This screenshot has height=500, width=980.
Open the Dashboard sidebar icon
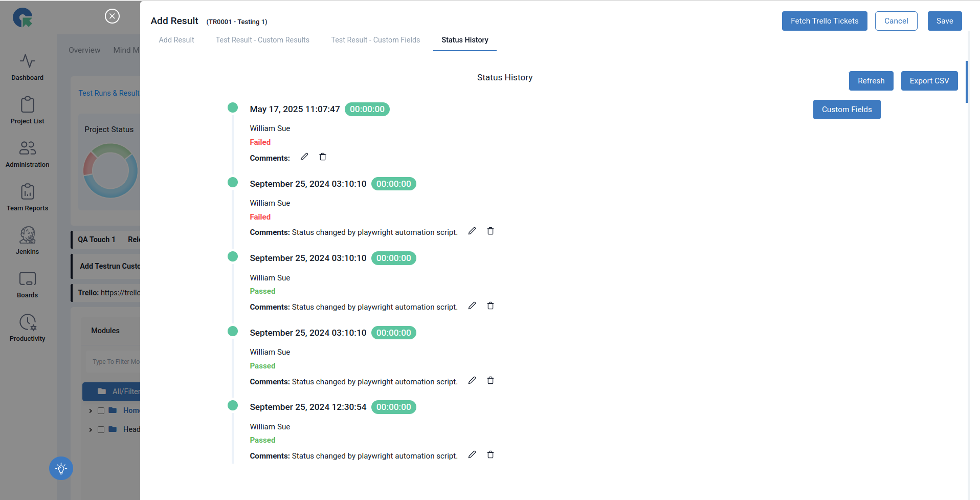coord(27,68)
